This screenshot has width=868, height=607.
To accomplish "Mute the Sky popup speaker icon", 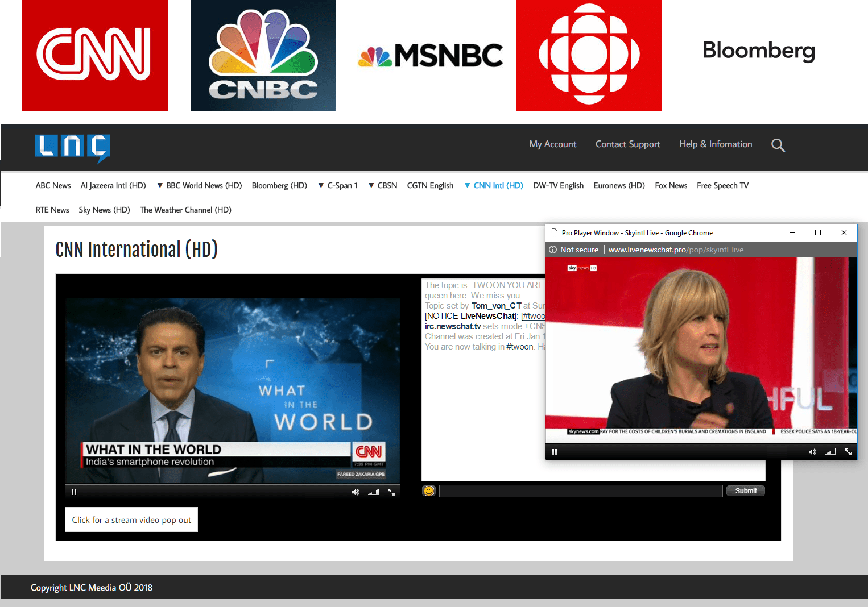I will point(812,452).
